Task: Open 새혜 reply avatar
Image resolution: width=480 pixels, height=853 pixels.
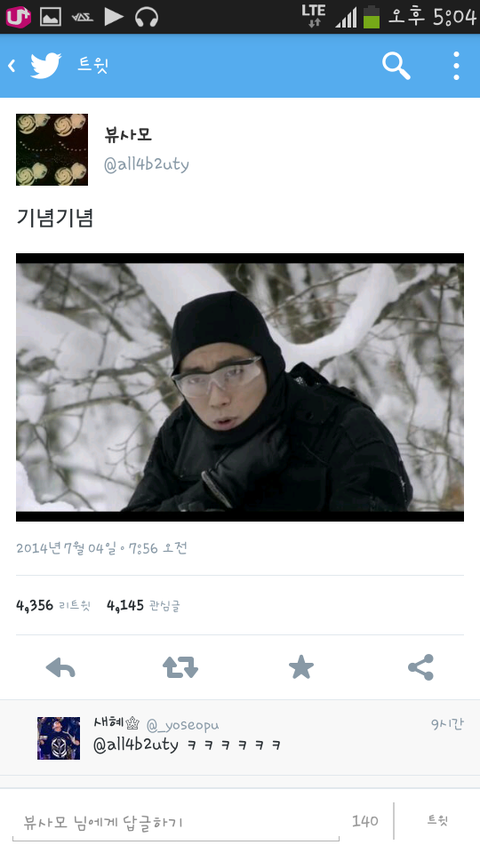Action: 58,738
